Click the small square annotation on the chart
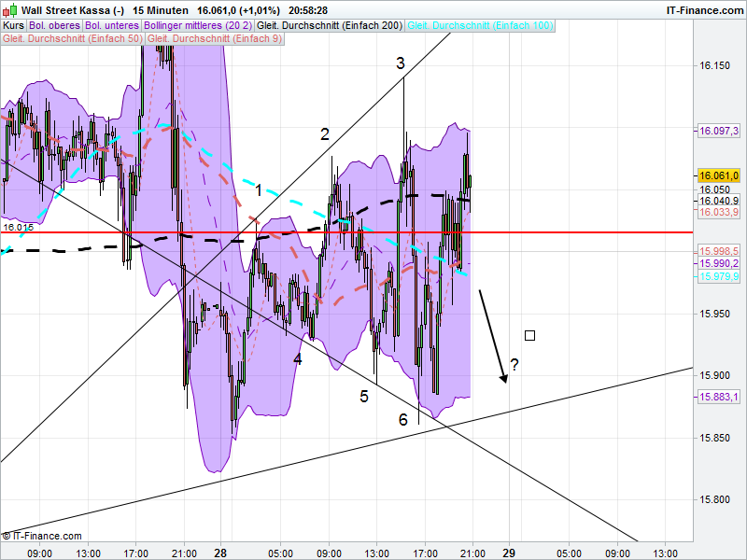Viewport: 747px width, 560px height. [x=529, y=333]
